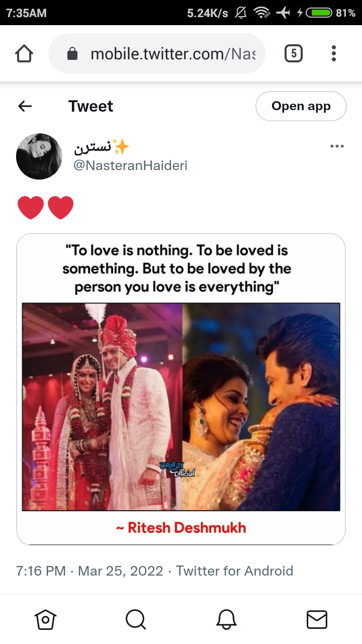Open the Messages envelope tab
This screenshot has width=362, height=644.
pyautogui.click(x=317, y=619)
